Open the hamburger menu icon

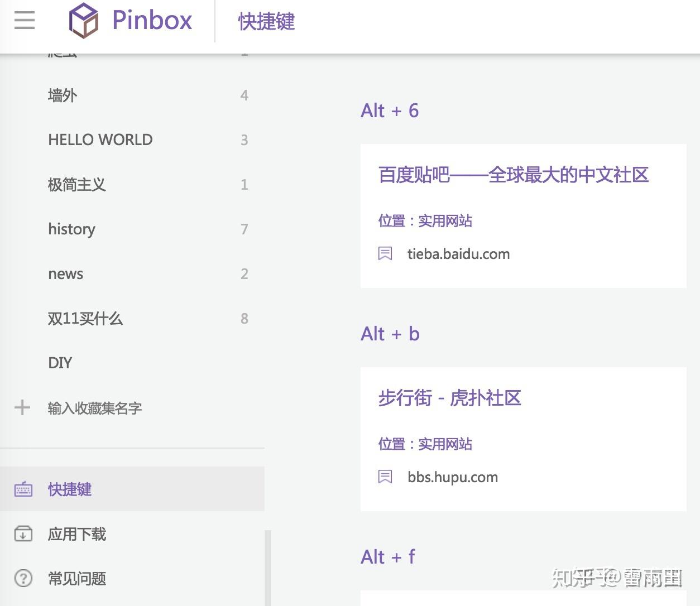(25, 21)
